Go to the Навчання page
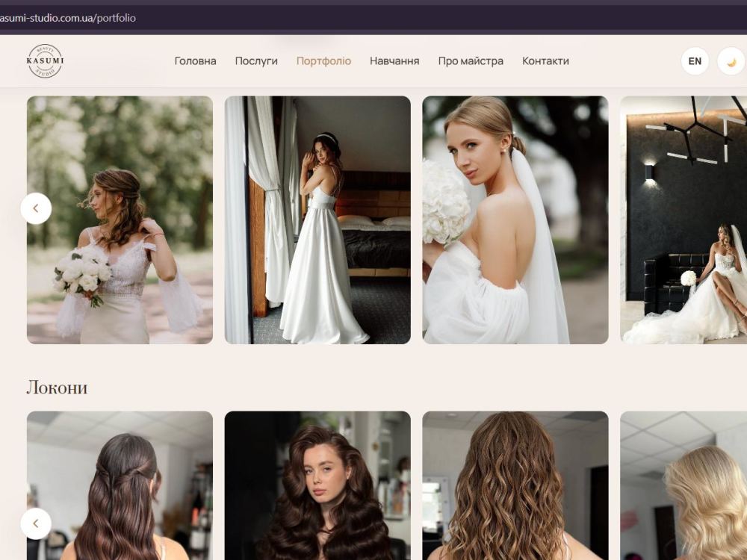 coord(394,61)
